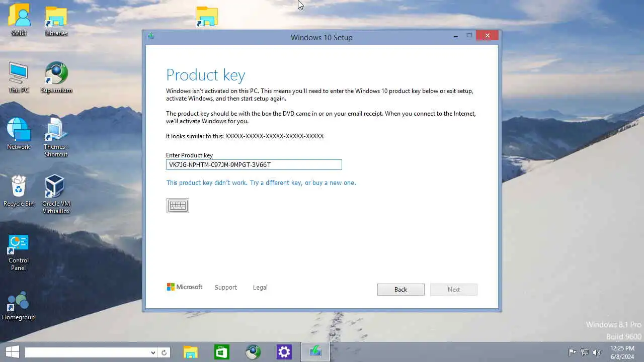Image resolution: width=644 pixels, height=362 pixels.
Task: Open the Support link
Action: click(225, 288)
